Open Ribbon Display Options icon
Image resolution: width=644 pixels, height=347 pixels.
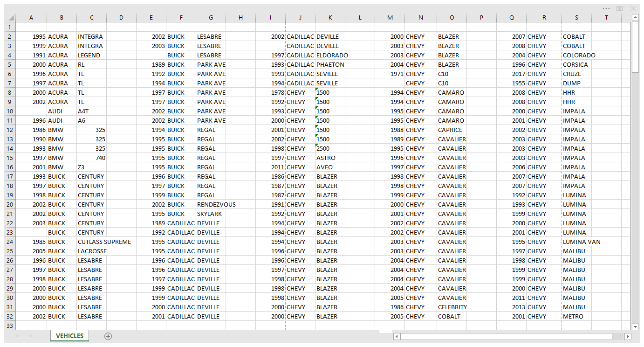coord(619,8)
